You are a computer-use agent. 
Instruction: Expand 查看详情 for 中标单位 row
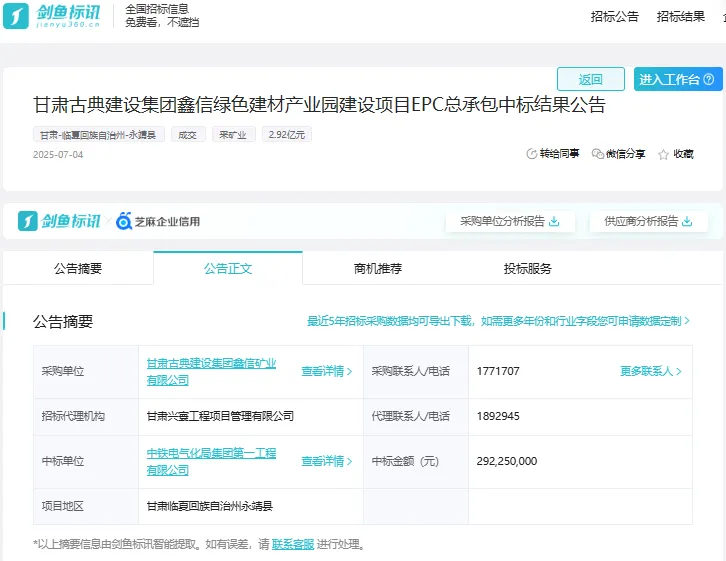[327, 461]
